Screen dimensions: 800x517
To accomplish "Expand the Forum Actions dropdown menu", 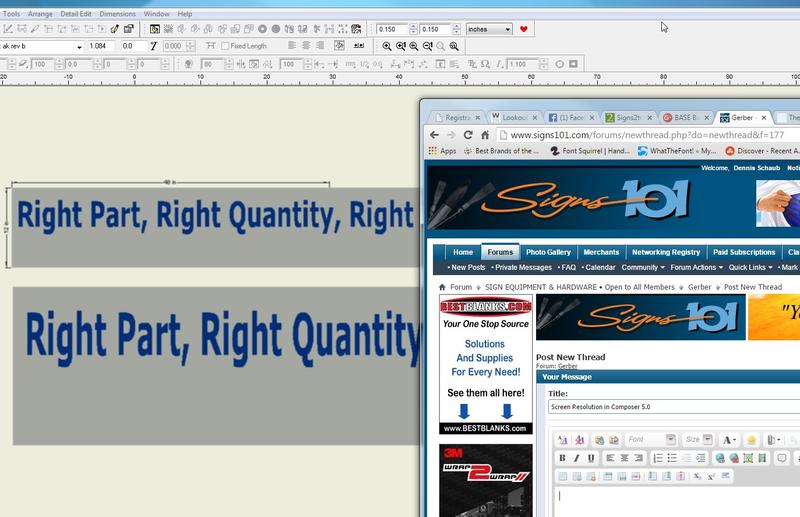I will coord(696,267).
